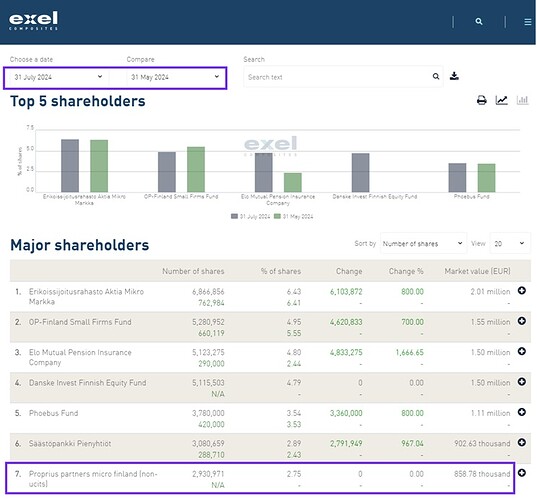Click the Market value (EUR) column header
This screenshot has width=537, height=500.
[477, 271]
